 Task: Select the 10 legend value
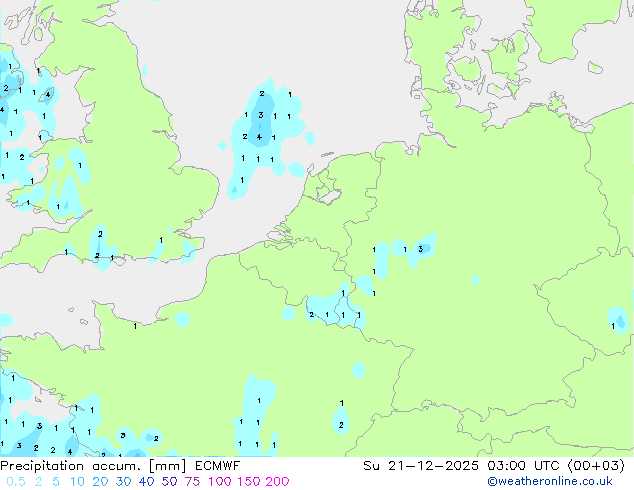click(77, 482)
